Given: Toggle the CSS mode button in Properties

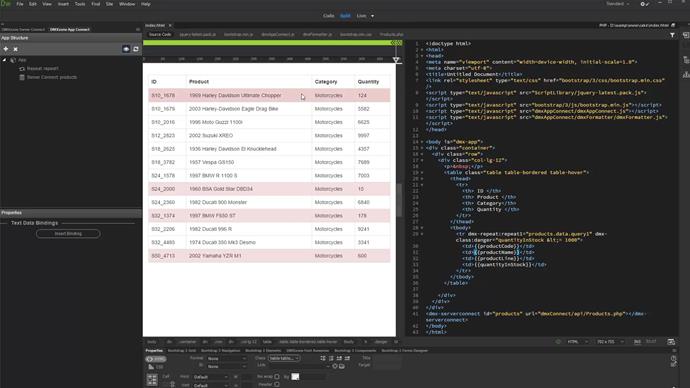Looking at the screenshot, I should pos(156,367).
